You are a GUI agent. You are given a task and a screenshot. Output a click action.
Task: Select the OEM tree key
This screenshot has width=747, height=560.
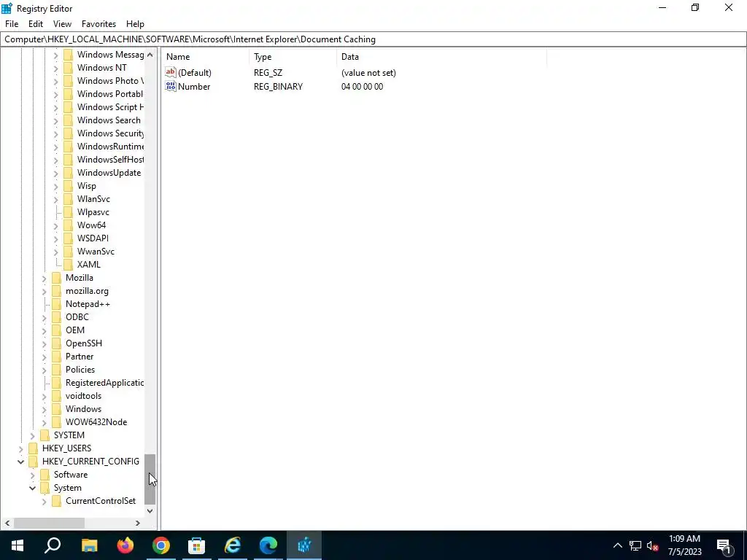75,330
